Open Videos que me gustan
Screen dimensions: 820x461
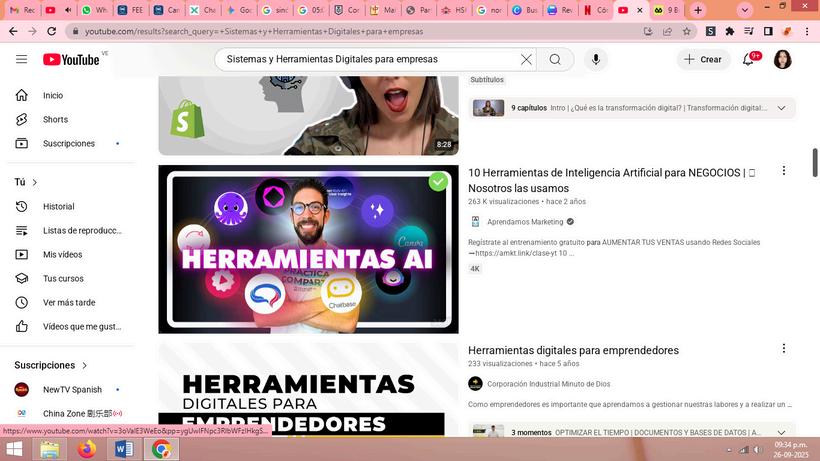(x=68, y=327)
